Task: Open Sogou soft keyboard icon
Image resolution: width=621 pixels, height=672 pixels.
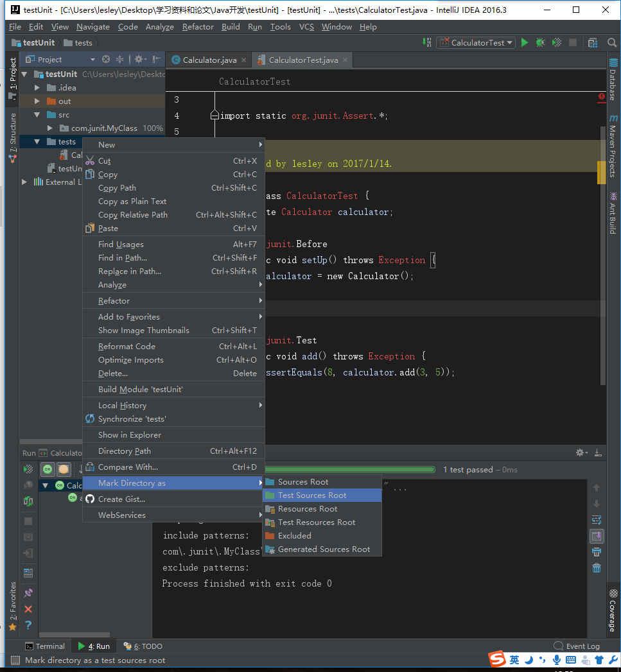Action: pos(571,660)
